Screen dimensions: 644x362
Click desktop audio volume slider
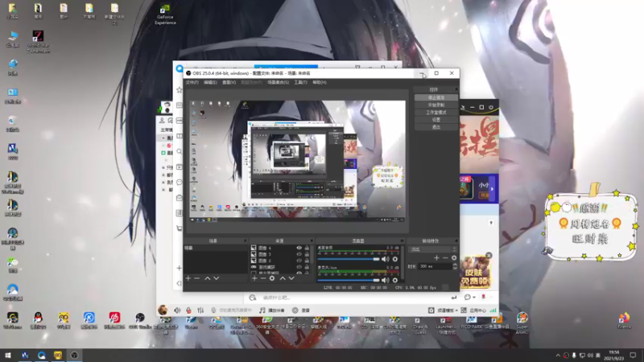[x=349, y=259]
